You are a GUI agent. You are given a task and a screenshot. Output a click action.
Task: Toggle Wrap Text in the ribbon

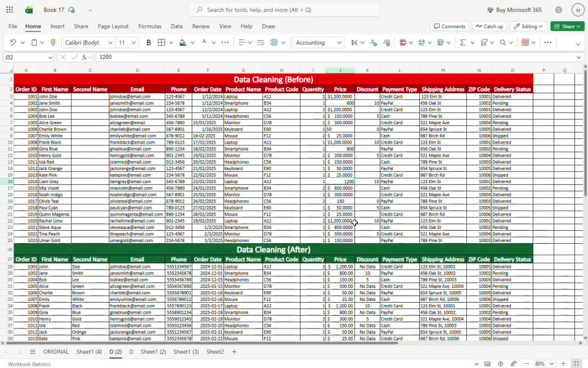tap(260, 42)
